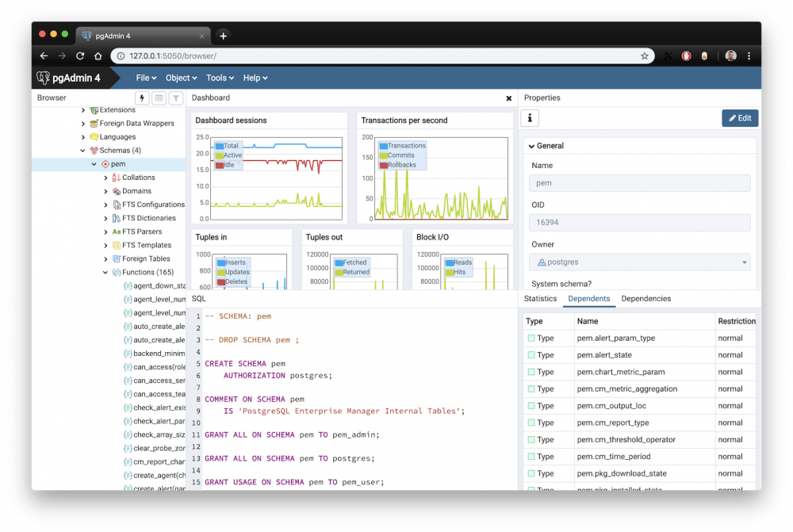Expand the Foreign Data Wrappers node
793x532 pixels.
[x=83, y=124]
